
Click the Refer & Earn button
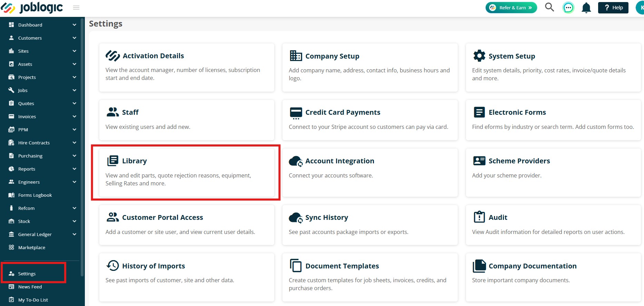tap(511, 8)
